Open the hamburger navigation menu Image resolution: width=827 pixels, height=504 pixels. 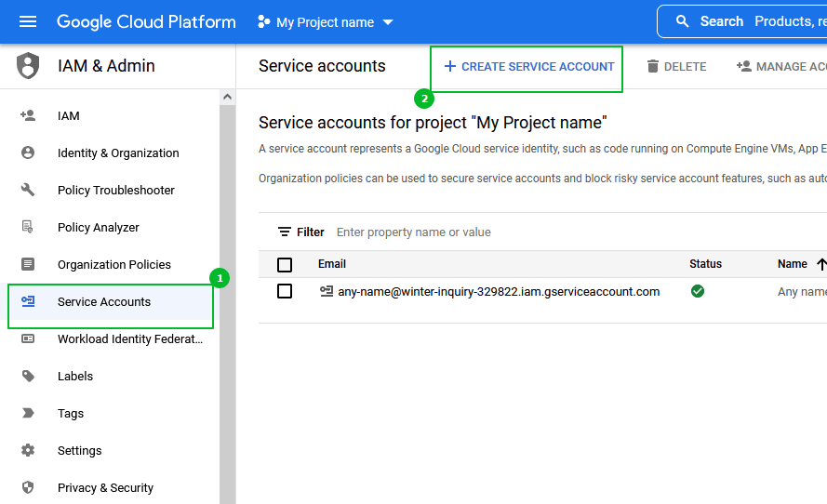[28, 21]
